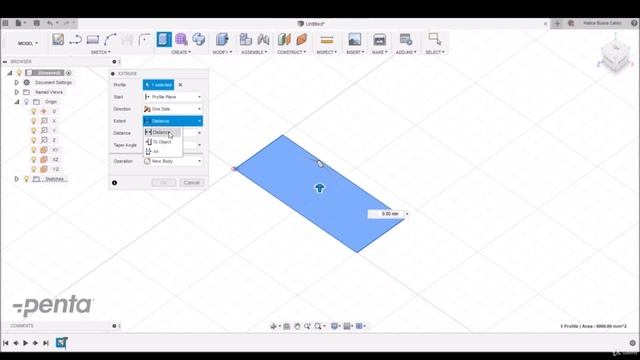Click Cancel in the Extrude dialog
This screenshot has height=360, width=640.
(x=191, y=182)
